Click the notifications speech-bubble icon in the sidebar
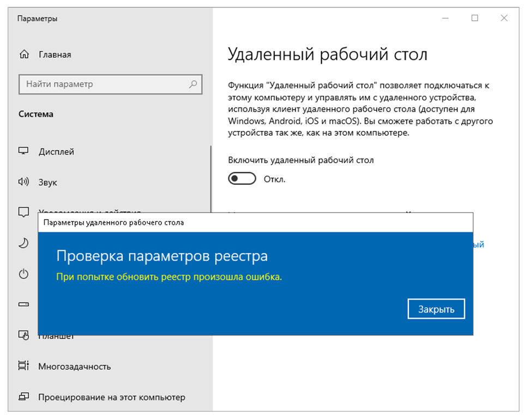 coord(23,212)
